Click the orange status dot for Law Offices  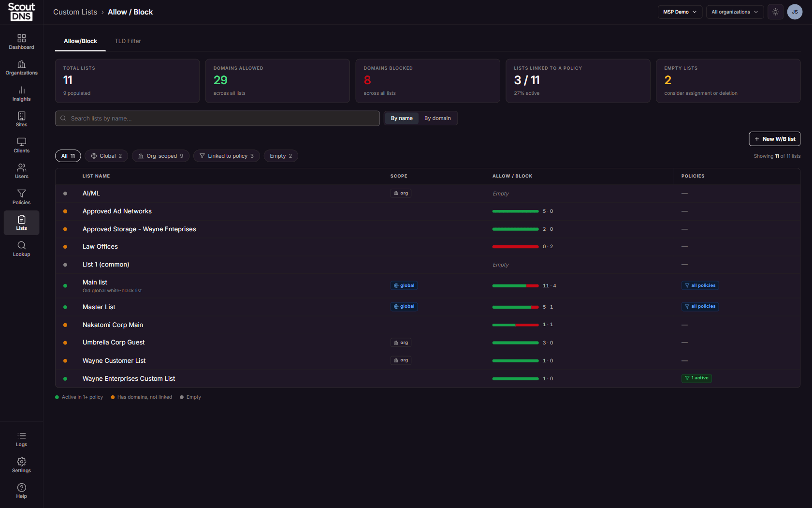tap(65, 247)
